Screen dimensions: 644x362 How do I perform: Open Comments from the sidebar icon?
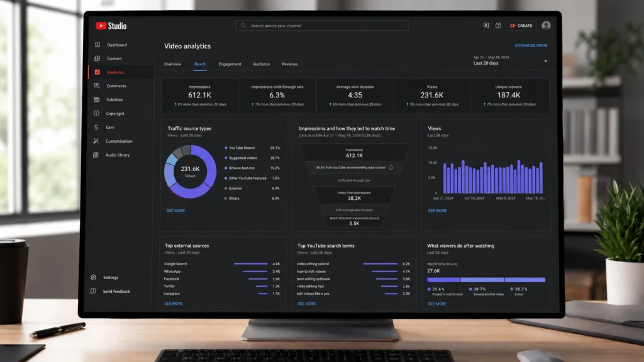[97, 85]
